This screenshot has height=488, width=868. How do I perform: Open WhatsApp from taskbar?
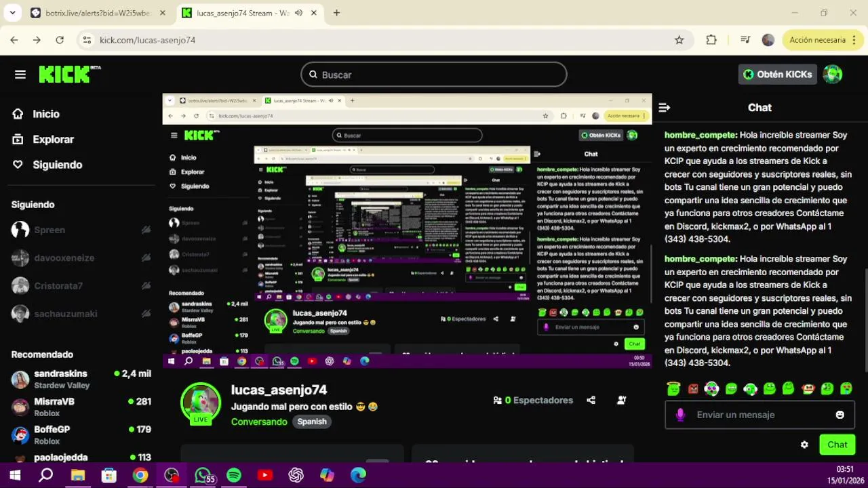click(x=203, y=475)
